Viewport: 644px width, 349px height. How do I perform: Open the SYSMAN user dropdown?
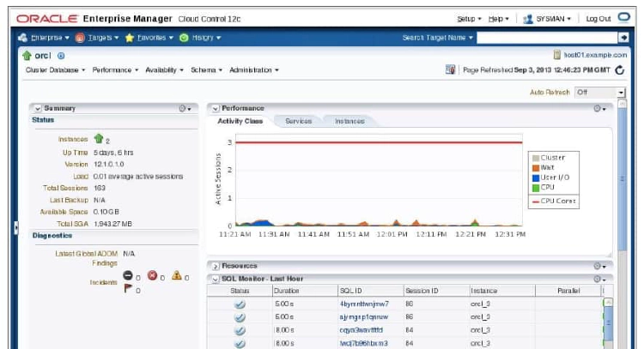point(553,19)
